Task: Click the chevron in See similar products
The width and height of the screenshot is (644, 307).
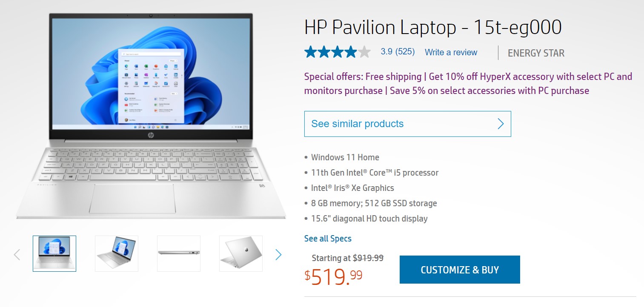Action: tap(501, 124)
